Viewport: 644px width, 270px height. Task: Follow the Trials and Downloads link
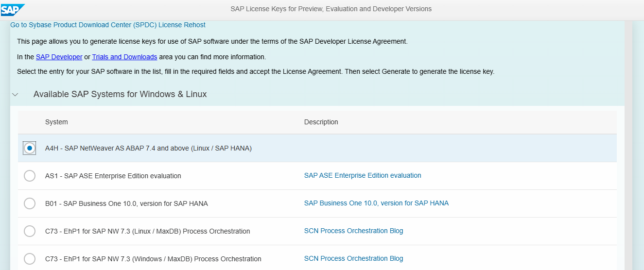click(124, 57)
